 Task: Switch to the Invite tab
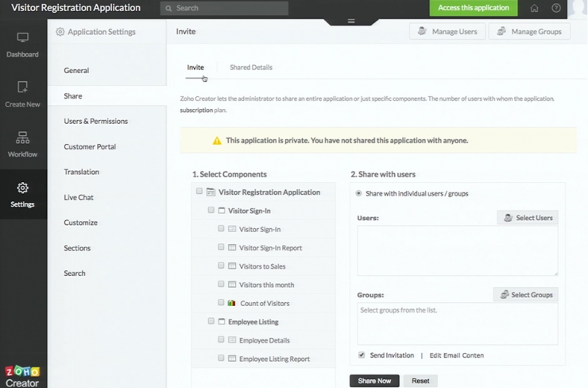pos(195,68)
